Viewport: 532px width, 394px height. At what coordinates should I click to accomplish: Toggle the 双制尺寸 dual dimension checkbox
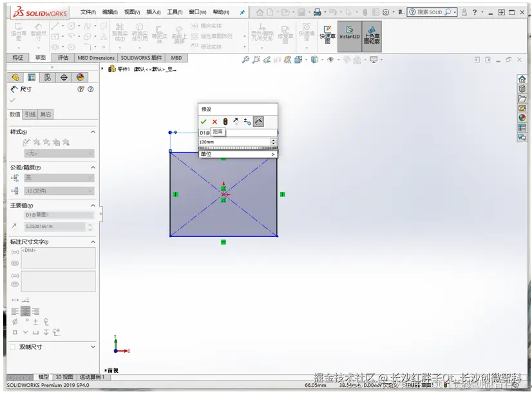[x=13, y=347]
